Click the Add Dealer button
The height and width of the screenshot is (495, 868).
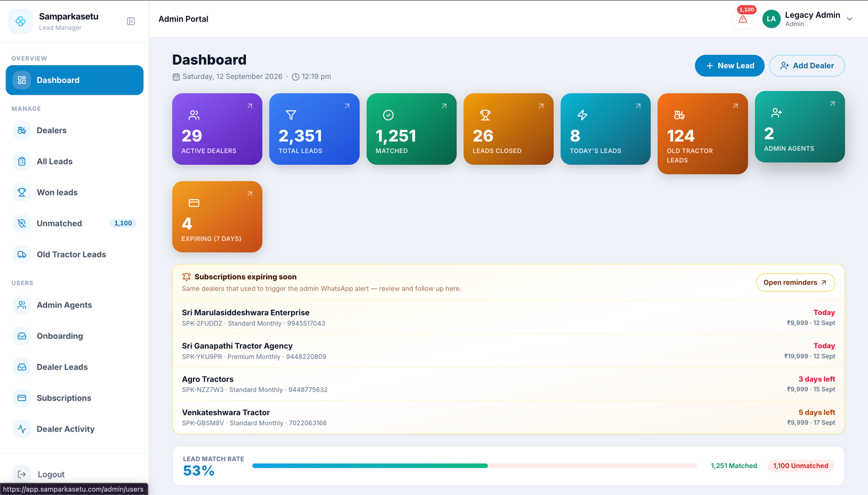[x=807, y=66]
